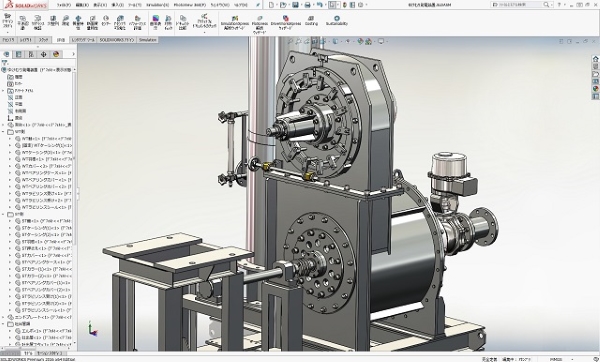Click the Save icon in quick access toolbar
The image size is (600, 362).
pyautogui.click(x=295, y=5)
